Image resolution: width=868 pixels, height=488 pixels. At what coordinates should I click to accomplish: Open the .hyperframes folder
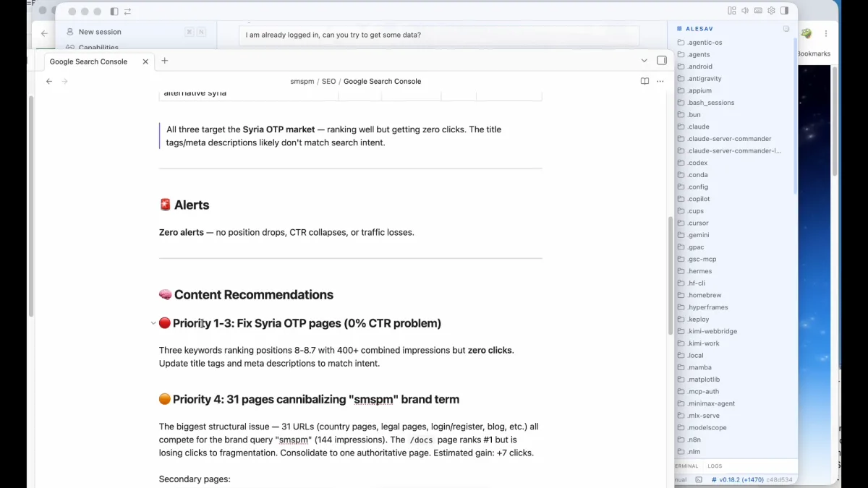coord(707,307)
